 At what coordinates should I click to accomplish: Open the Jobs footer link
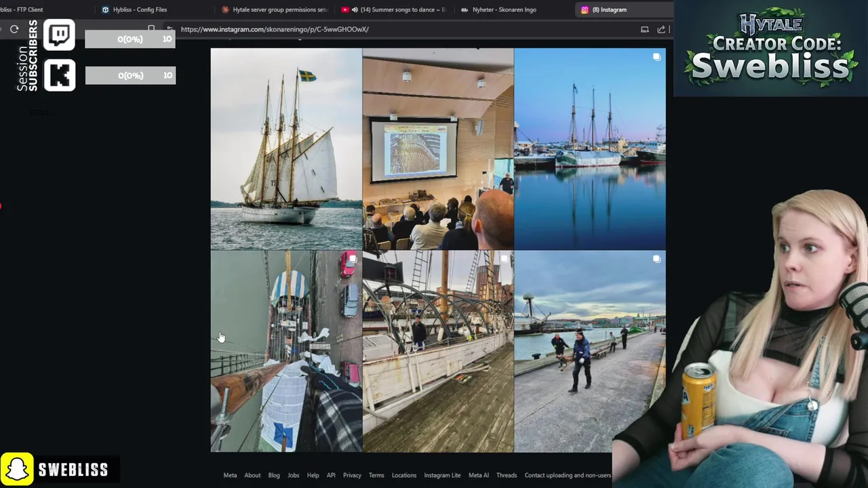(x=293, y=475)
